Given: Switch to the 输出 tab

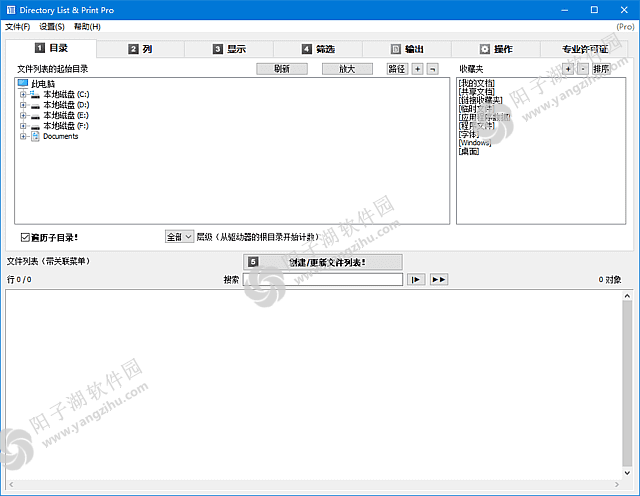Looking at the screenshot, I should 407,49.
